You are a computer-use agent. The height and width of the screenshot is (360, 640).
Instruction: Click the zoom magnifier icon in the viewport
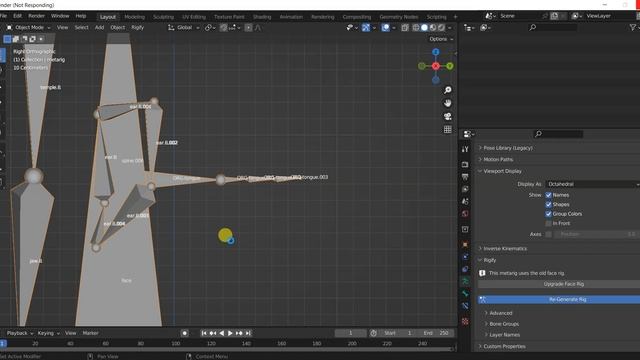point(448,90)
